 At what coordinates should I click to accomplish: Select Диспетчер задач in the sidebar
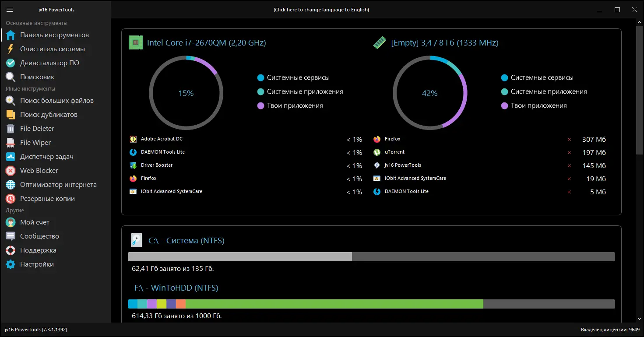[56, 157]
